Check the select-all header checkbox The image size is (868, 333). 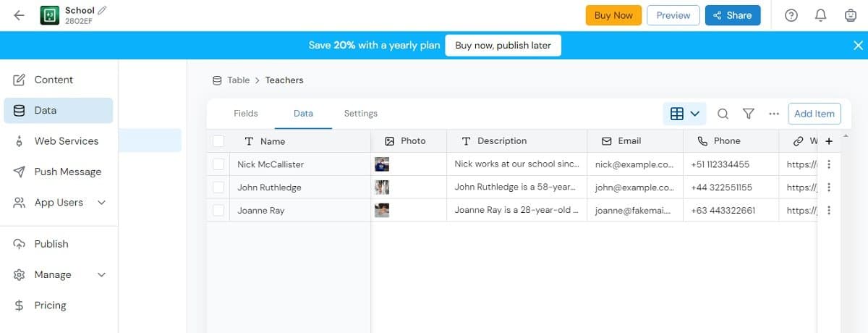coord(218,141)
